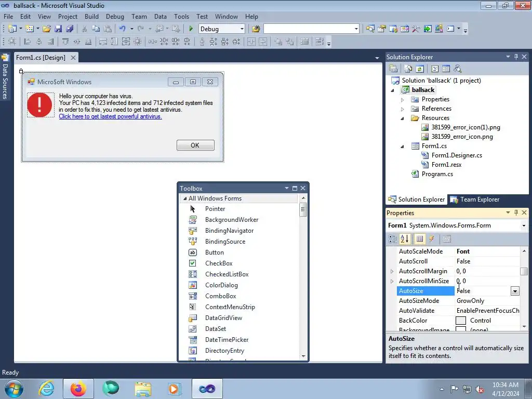Select DateTimePicker in the Toolbox
The width and height of the screenshot is (532, 399).
point(227,340)
